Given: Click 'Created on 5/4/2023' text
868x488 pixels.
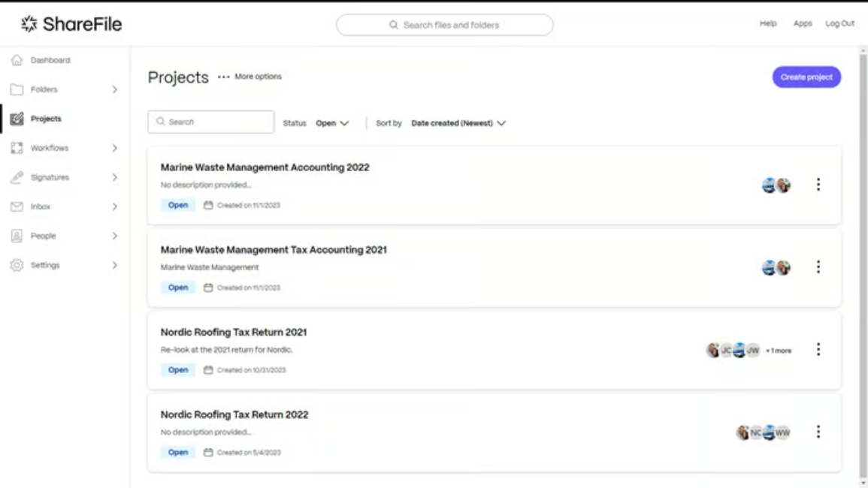Looking at the screenshot, I should [249, 453].
